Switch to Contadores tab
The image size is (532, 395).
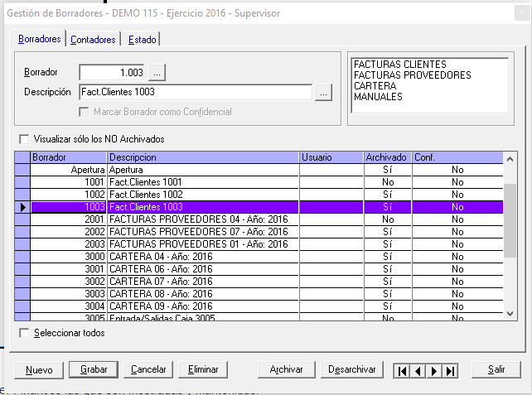93,40
